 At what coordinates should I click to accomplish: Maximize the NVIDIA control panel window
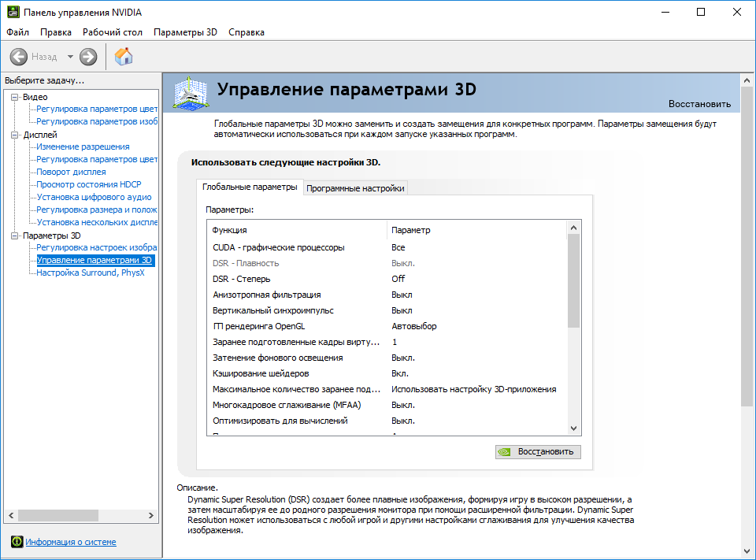pos(701,12)
